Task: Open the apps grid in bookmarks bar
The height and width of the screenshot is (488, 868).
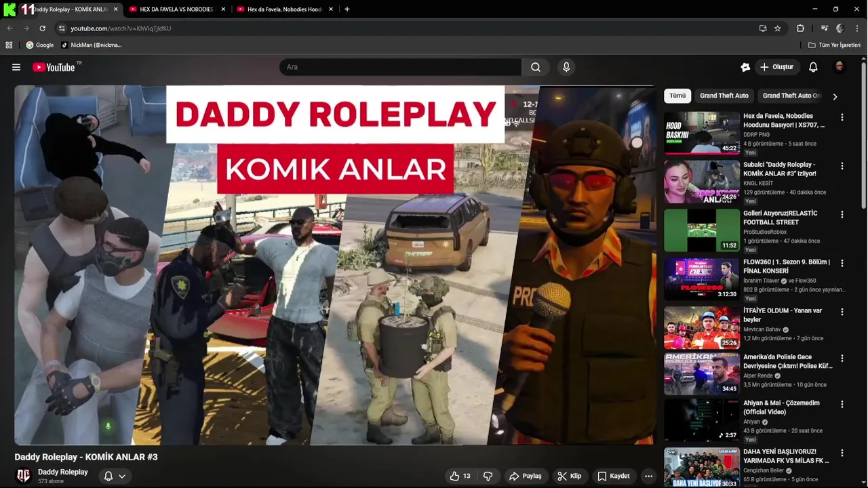Action: (9, 45)
